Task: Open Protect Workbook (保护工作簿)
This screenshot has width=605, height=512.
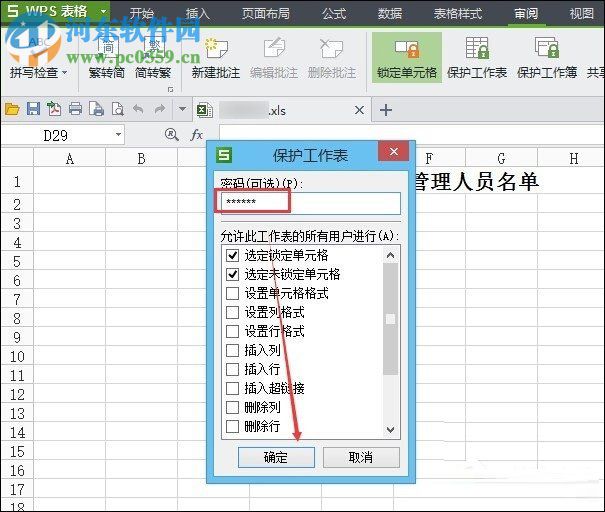Action: pos(547,58)
